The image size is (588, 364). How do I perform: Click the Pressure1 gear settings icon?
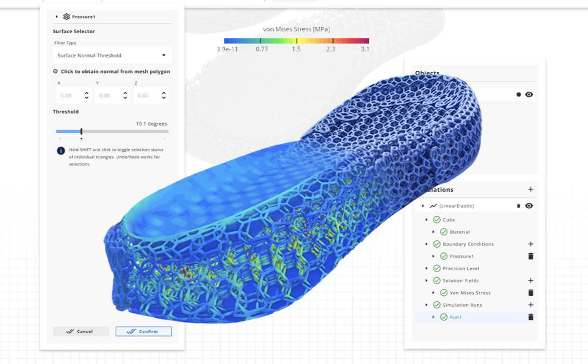(x=66, y=17)
